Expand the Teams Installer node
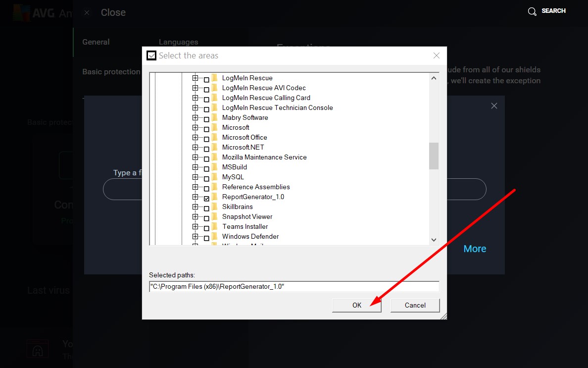This screenshot has width=588, height=368. [195, 226]
